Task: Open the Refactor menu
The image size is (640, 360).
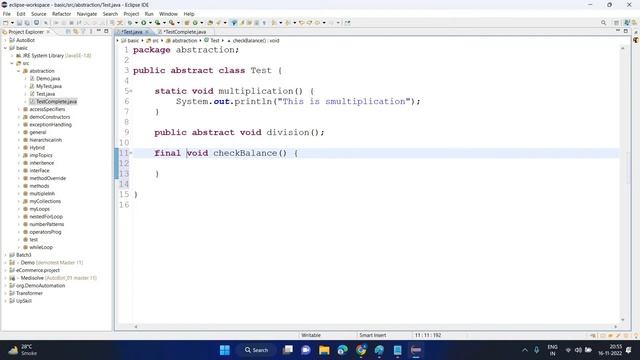Action: tap(61, 14)
